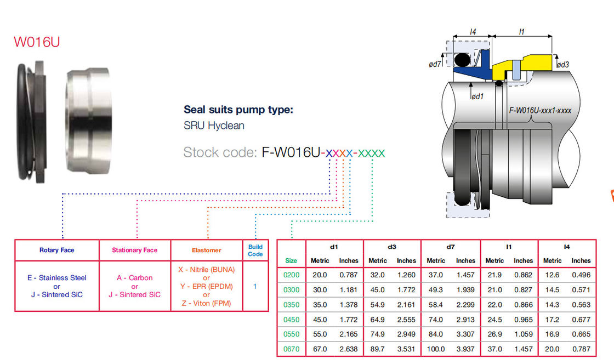
Task: Click d7 inches value 3.307 in row 0550
Action: point(465,334)
